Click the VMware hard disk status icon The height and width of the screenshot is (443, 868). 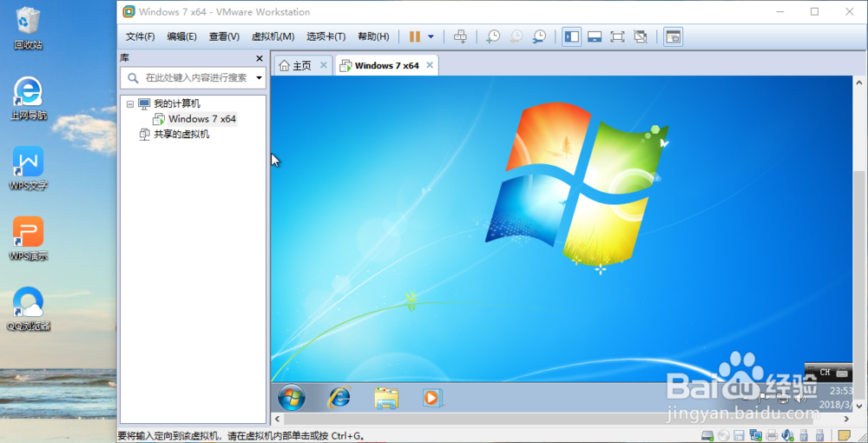707,435
